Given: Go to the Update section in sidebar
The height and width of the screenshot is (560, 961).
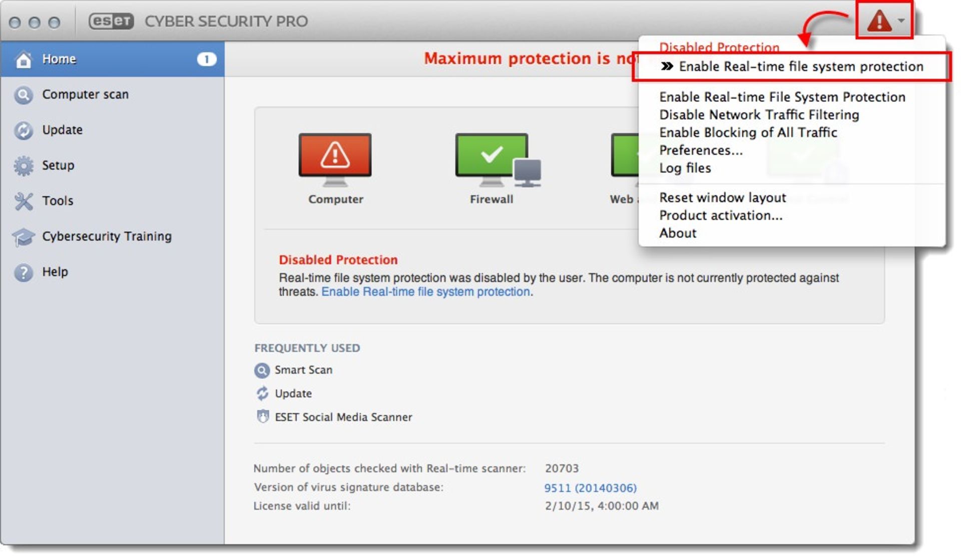Looking at the screenshot, I should 112,130.
